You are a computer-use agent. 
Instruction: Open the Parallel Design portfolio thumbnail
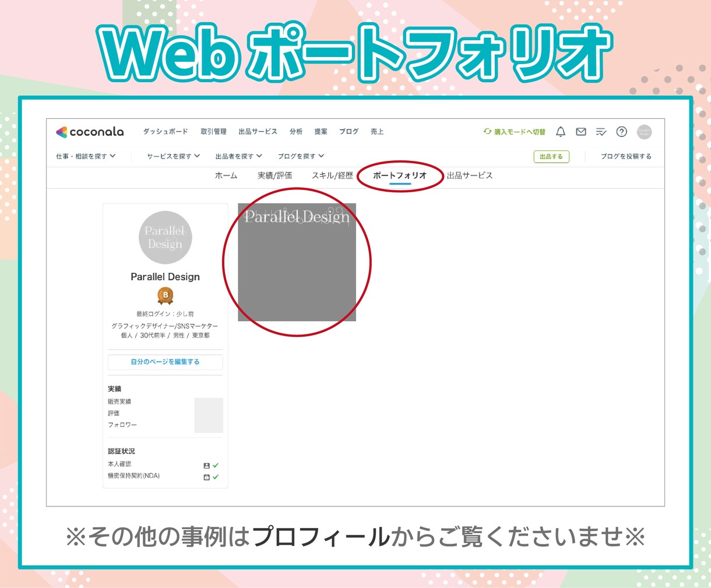[x=297, y=262]
